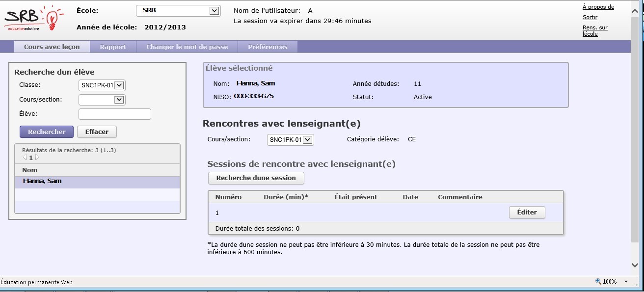
Task: Click the Sortir link
Action: click(x=590, y=17)
